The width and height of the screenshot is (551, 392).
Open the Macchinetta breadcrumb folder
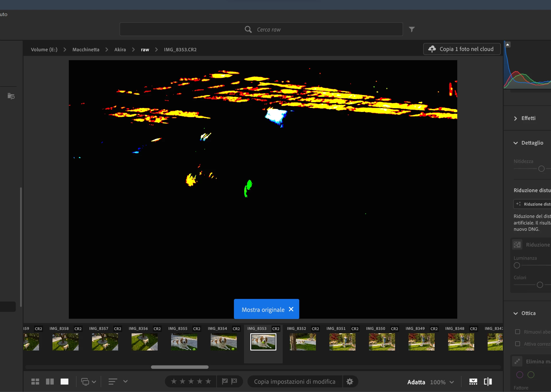pos(86,50)
